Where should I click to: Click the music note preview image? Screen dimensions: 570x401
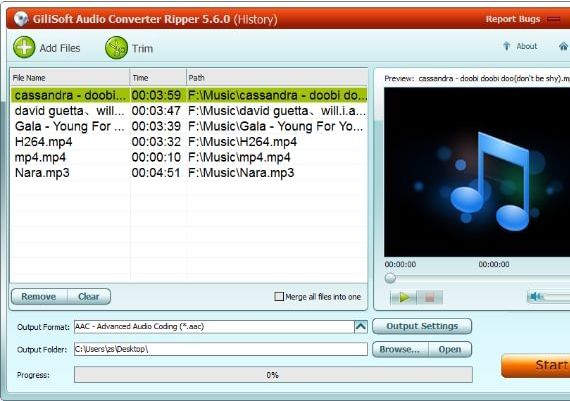click(x=477, y=172)
